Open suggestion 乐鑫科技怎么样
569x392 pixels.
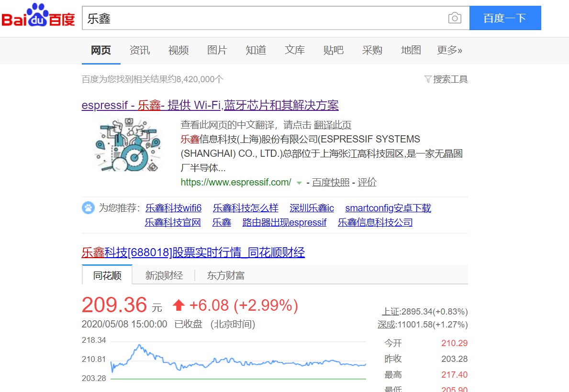pos(245,208)
